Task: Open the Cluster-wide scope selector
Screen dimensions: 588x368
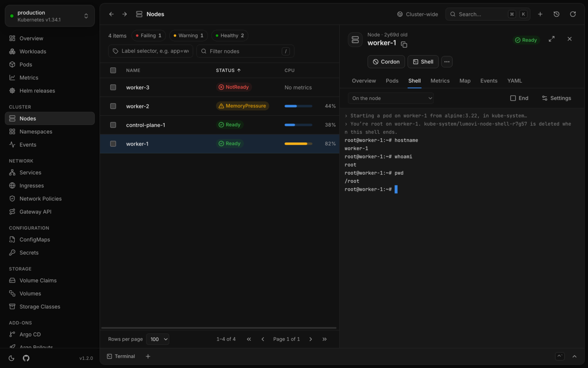Action: tap(417, 14)
